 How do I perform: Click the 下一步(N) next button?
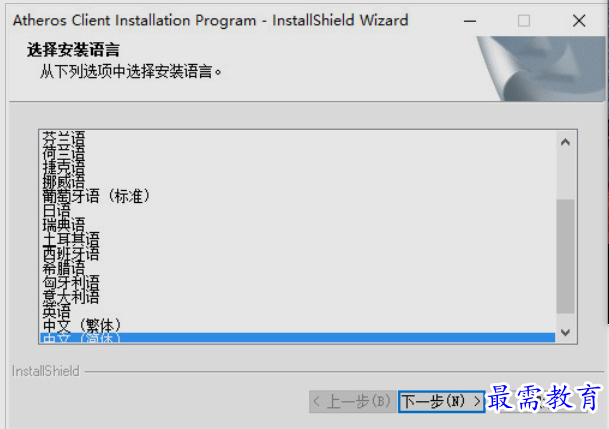[x=441, y=401]
